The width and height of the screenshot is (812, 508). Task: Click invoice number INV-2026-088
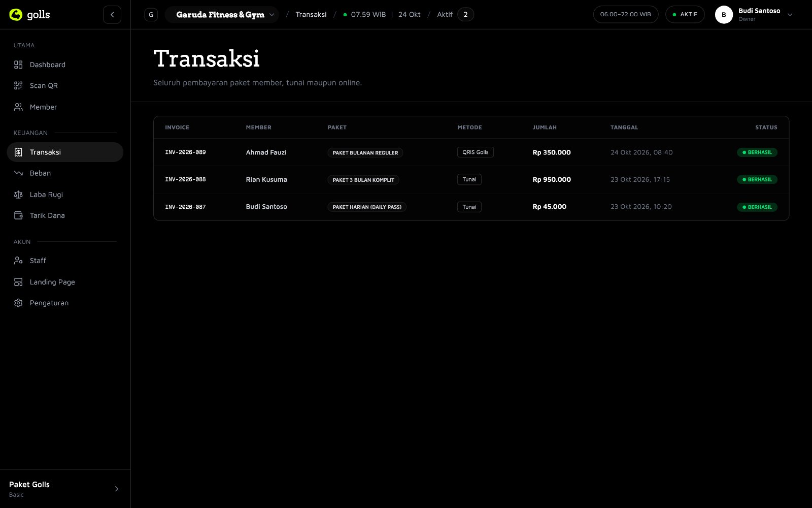point(185,179)
